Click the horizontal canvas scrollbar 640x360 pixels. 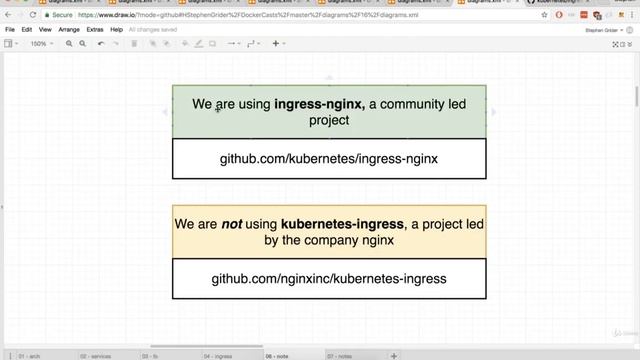[207, 346]
